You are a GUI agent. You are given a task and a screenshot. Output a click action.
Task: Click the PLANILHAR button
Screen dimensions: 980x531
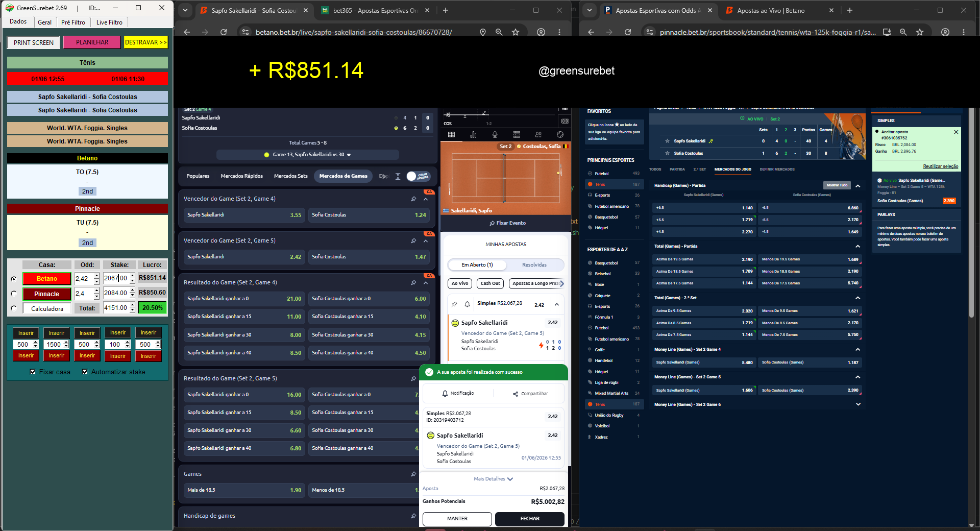point(92,42)
